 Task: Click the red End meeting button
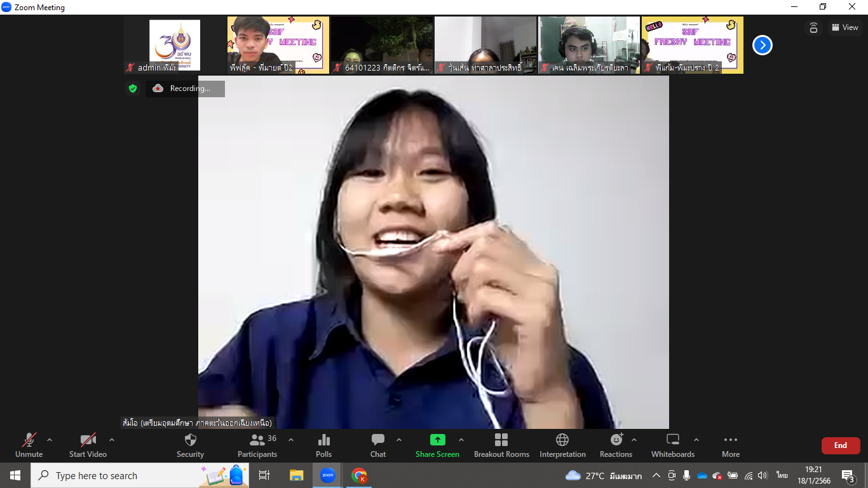(x=840, y=445)
